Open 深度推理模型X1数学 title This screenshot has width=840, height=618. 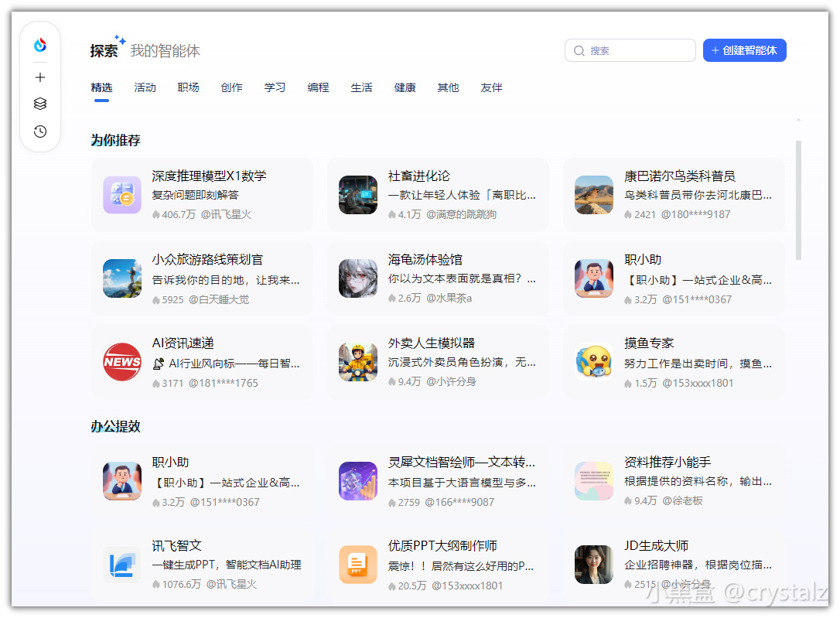(x=209, y=176)
